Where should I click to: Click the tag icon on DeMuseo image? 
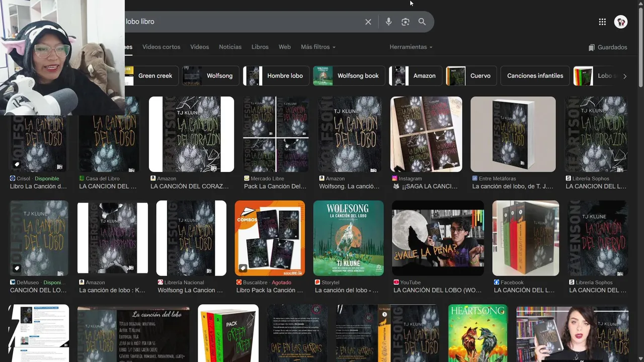[x=17, y=268]
